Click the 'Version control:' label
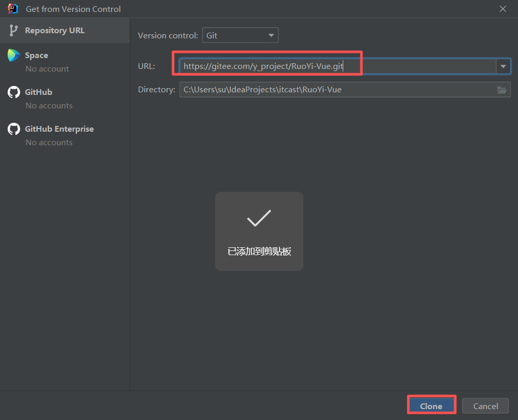Image resolution: width=518 pixels, height=420 pixels. click(168, 35)
